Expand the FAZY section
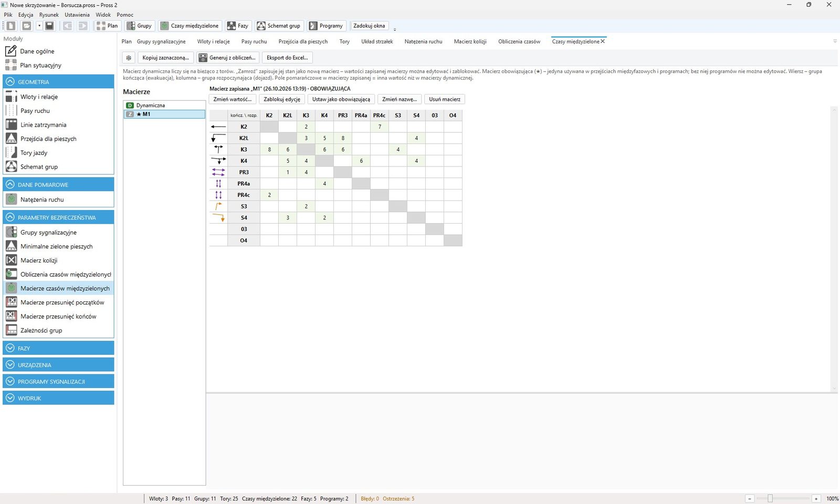This screenshot has height=504, width=840. click(x=58, y=348)
